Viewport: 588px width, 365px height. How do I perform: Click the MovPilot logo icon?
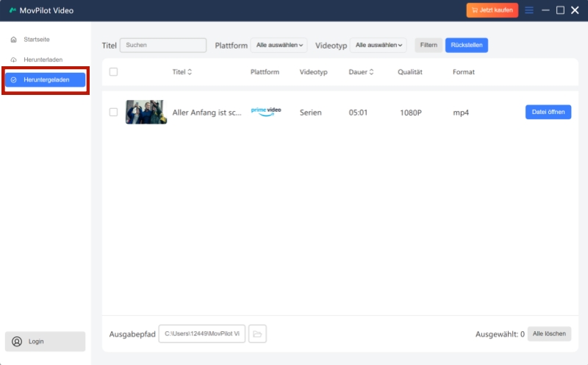(12, 10)
